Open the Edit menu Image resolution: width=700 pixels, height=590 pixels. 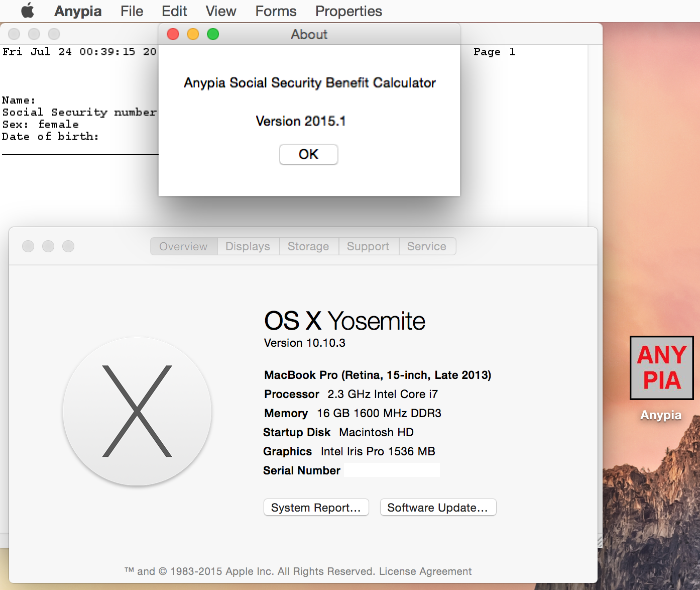point(174,11)
